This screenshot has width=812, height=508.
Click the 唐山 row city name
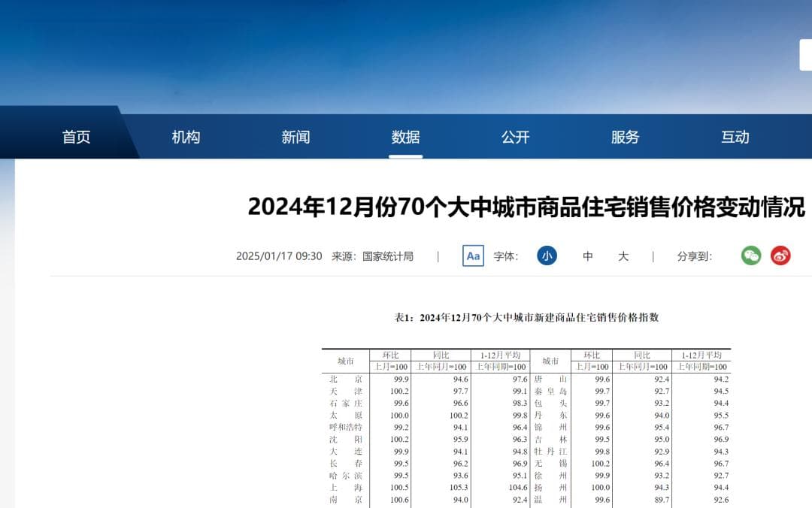550,379
